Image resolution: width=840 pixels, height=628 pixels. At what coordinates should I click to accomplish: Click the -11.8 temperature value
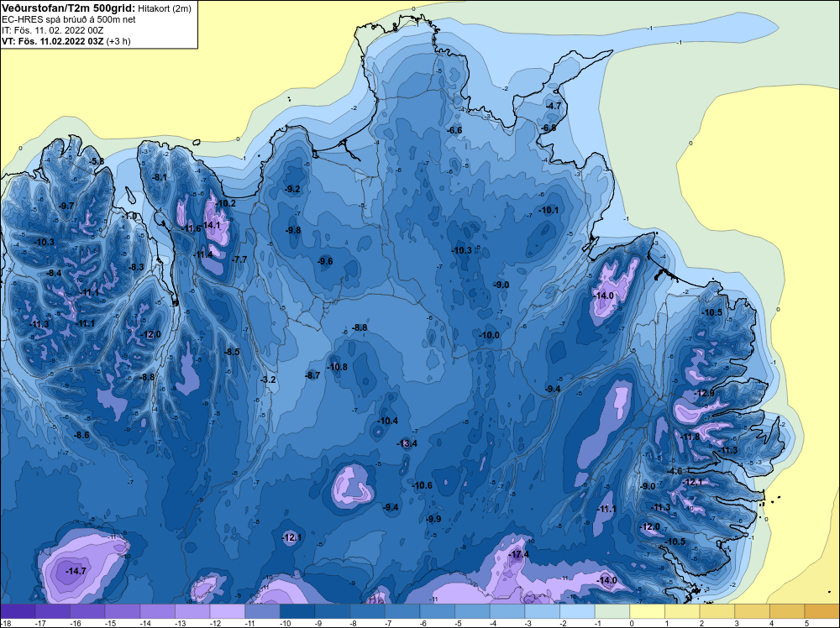(690, 437)
